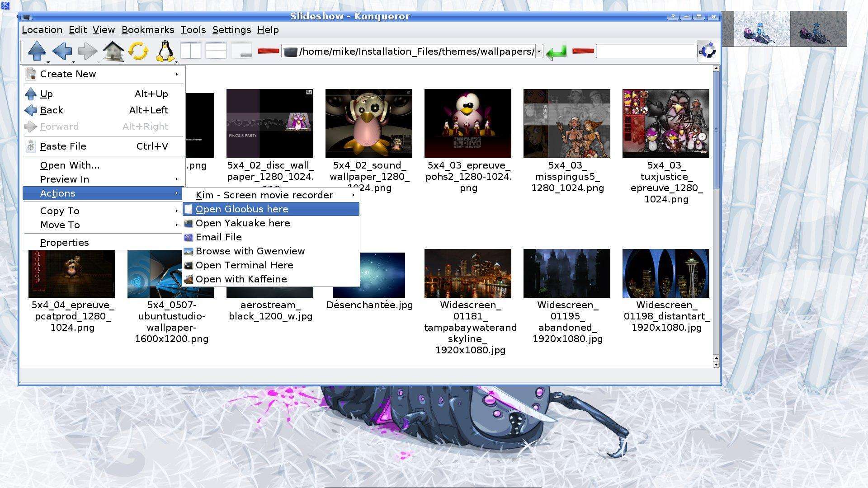Split view left/right toolbar icon
The height and width of the screenshot is (488, 868).
click(191, 51)
